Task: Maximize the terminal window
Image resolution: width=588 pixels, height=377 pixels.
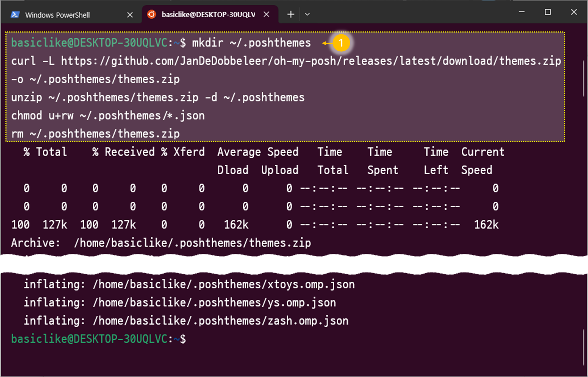Action: pos(548,12)
